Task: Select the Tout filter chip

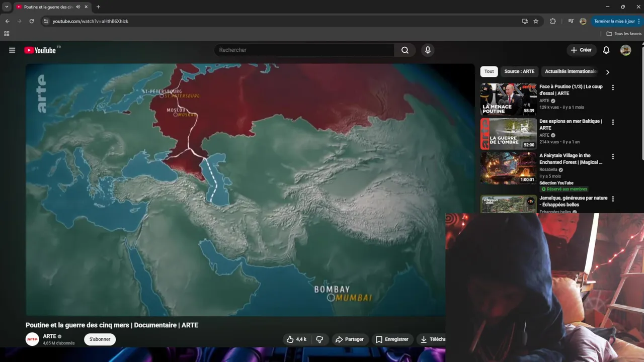Action: point(489,71)
